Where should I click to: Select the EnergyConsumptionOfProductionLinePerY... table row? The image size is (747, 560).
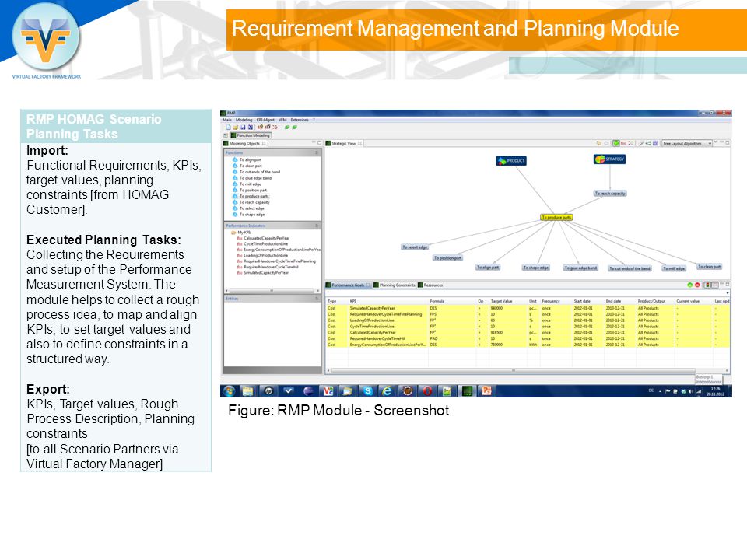[x=528, y=345]
